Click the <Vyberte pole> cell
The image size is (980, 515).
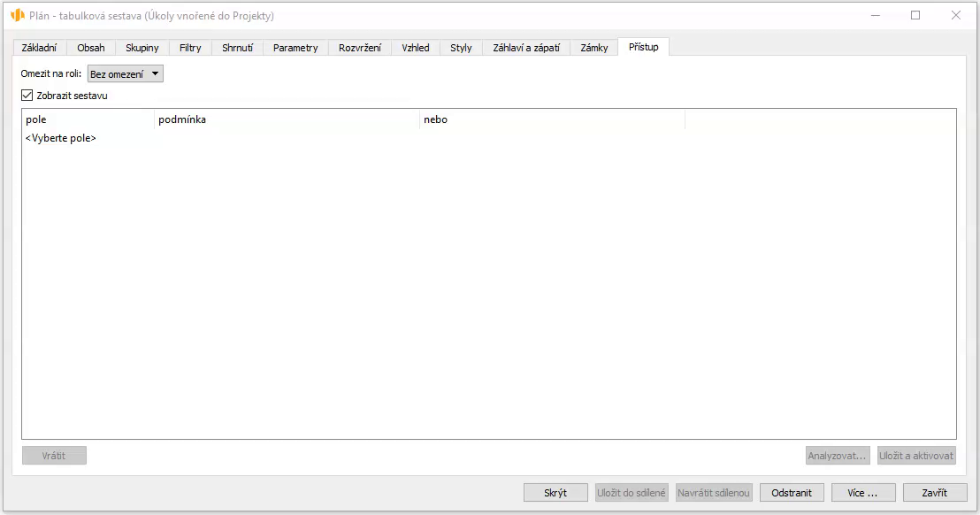point(61,138)
